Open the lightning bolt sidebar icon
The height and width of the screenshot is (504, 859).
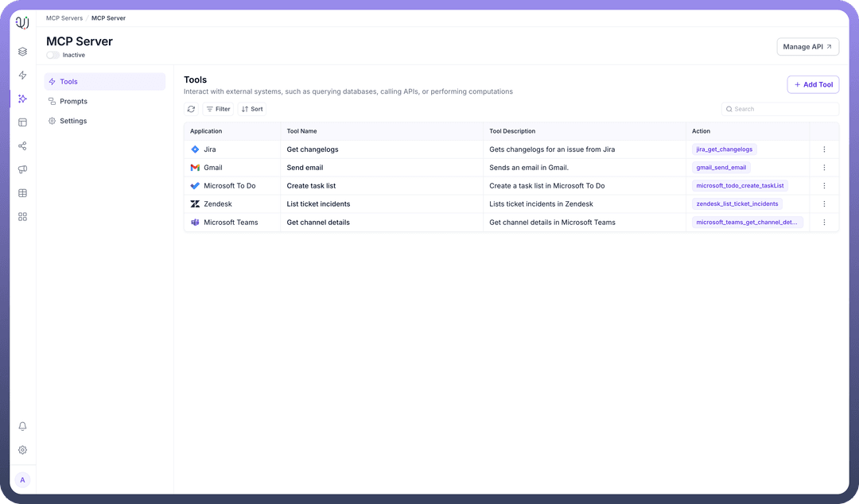pos(22,76)
